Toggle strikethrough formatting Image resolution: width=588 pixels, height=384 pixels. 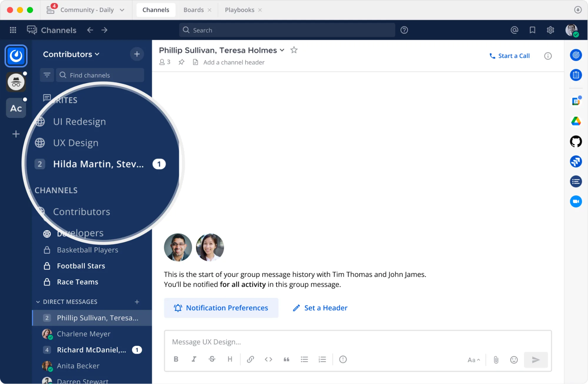[x=212, y=359]
